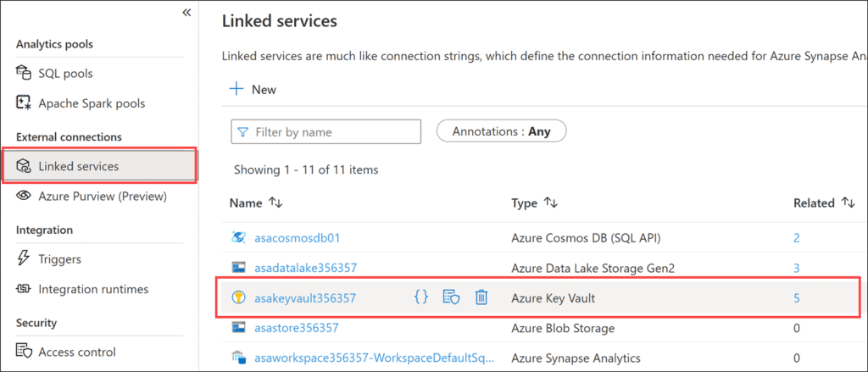Select Linked services in sidebar
This screenshot has width=868, height=372.
(x=78, y=166)
